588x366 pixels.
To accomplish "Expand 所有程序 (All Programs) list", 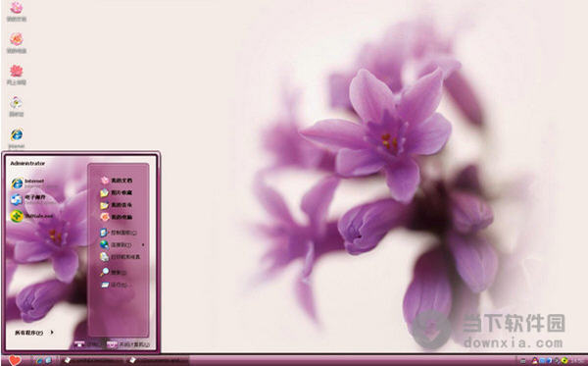I will pos(34,333).
